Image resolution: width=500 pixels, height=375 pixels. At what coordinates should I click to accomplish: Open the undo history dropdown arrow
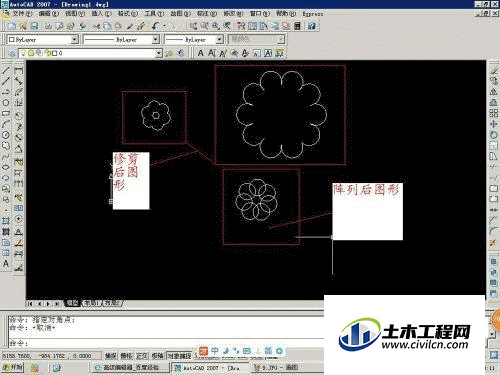coord(165,26)
